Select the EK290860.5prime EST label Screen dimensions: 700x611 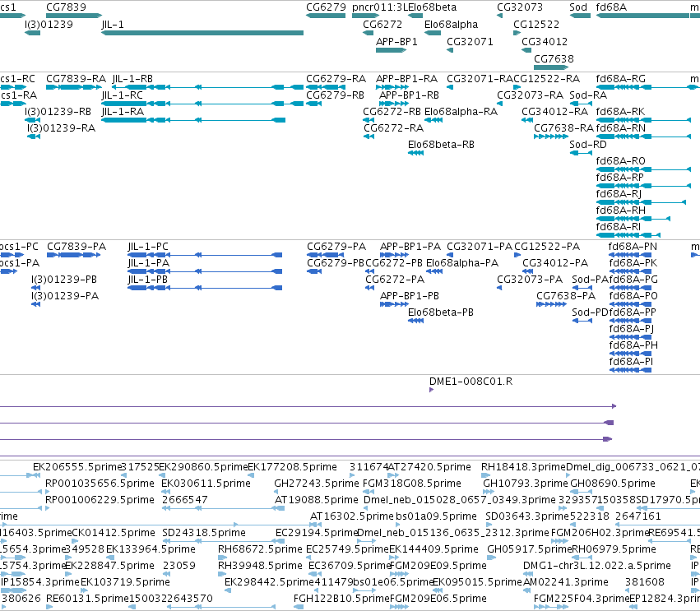coord(203,467)
